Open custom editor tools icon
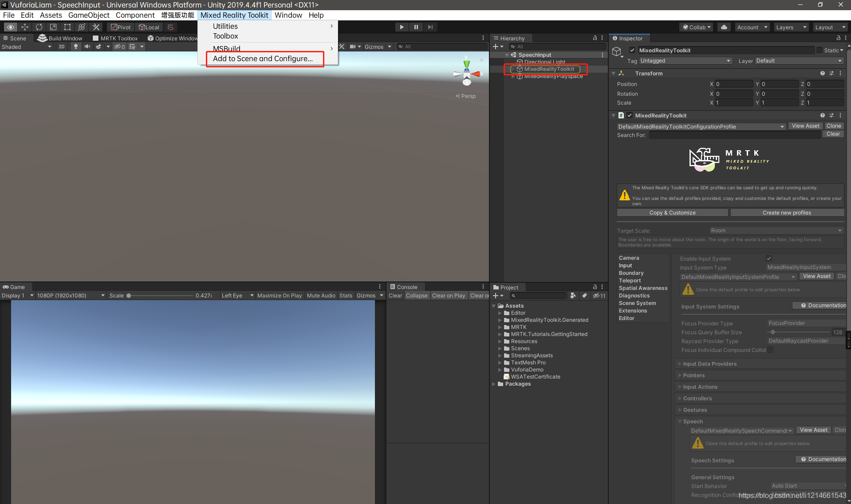This screenshot has width=851, height=504. [96, 27]
